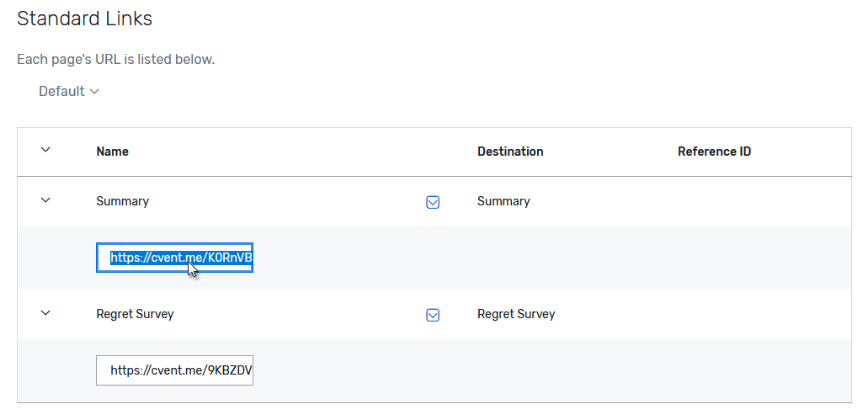Click the chevron arrow beside Default

click(x=94, y=91)
